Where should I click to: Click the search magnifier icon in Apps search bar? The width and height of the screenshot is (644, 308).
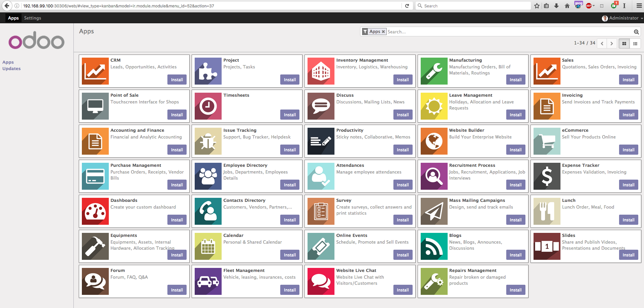pos(636,32)
